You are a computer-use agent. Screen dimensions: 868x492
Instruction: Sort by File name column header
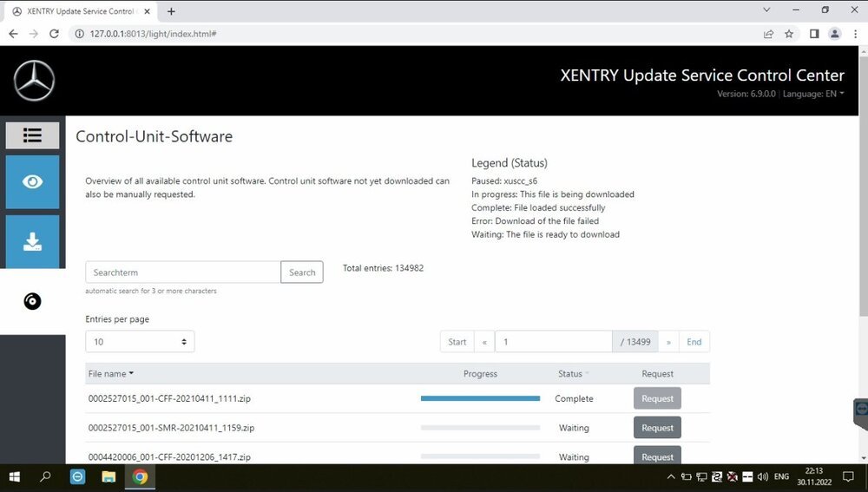(110, 374)
